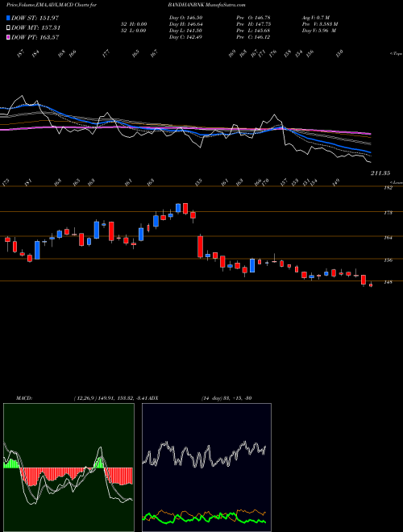Click the MACD: panel label
The width and height of the screenshot is (403, 532).
(23, 398)
